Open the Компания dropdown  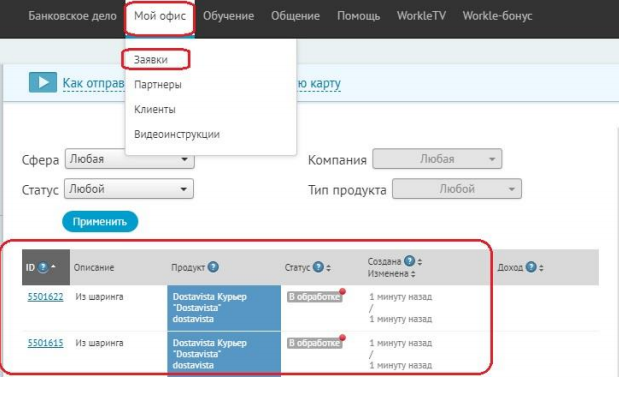click(x=437, y=159)
